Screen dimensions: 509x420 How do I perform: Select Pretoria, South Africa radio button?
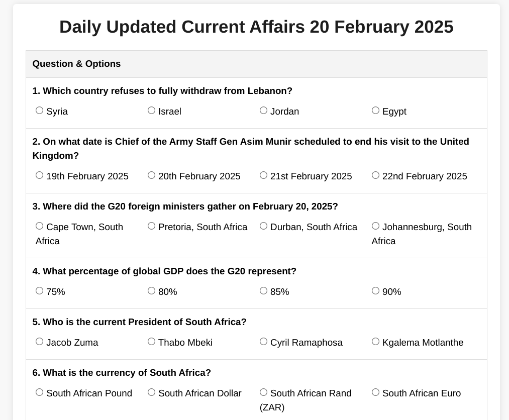click(152, 226)
